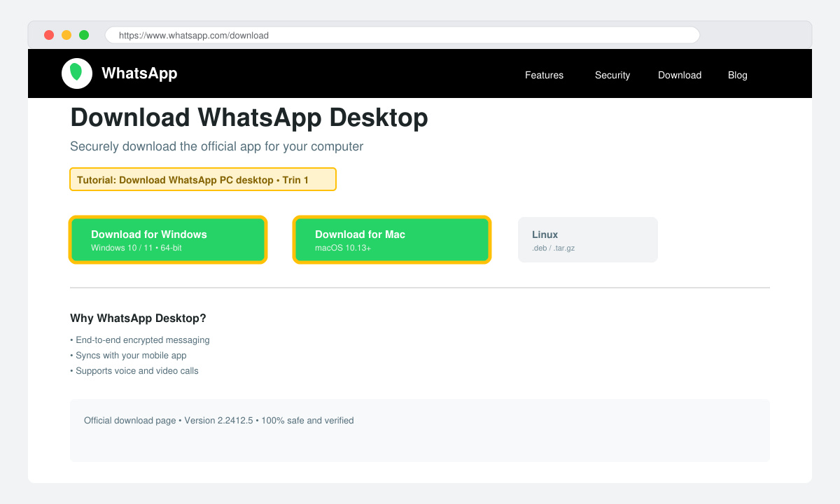Go to the Download nav item
This screenshot has width=840, height=504.
680,75
